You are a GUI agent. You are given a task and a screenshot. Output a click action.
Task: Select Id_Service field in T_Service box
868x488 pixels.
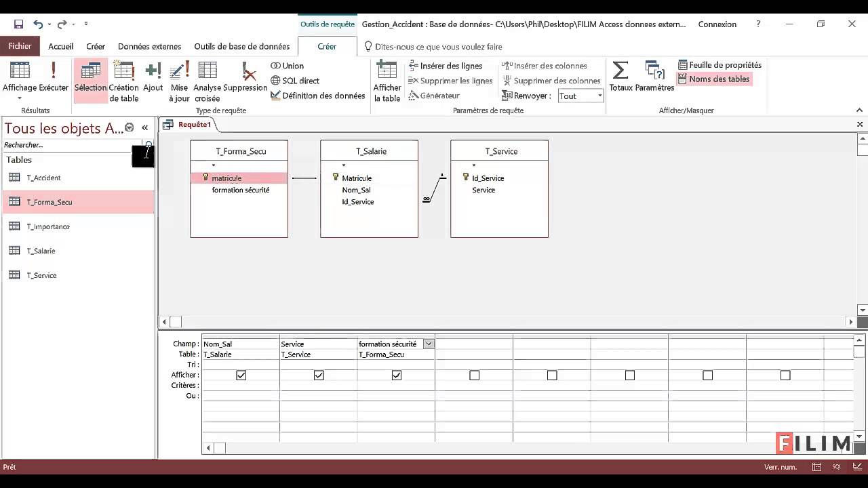pyautogui.click(x=488, y=178)
